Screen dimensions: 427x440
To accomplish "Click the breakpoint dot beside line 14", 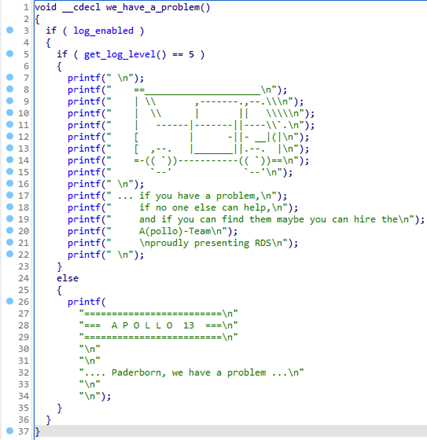I will click(x=10, y=160).
